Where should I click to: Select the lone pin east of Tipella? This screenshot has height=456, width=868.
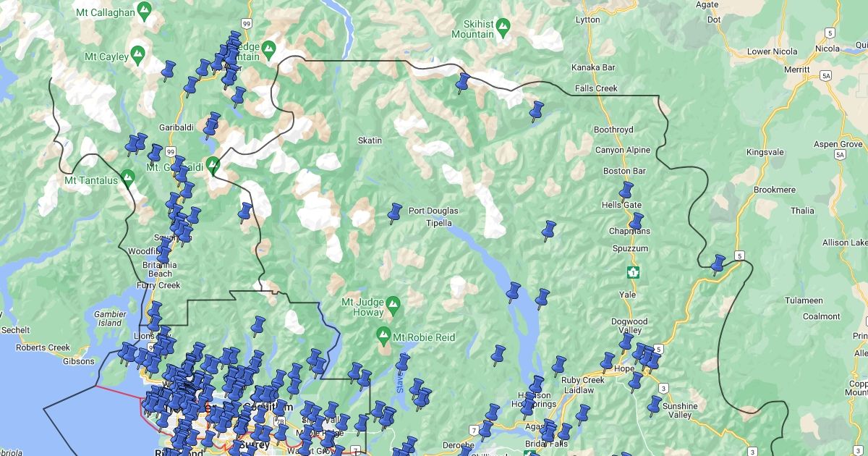(x=548, y=232)
